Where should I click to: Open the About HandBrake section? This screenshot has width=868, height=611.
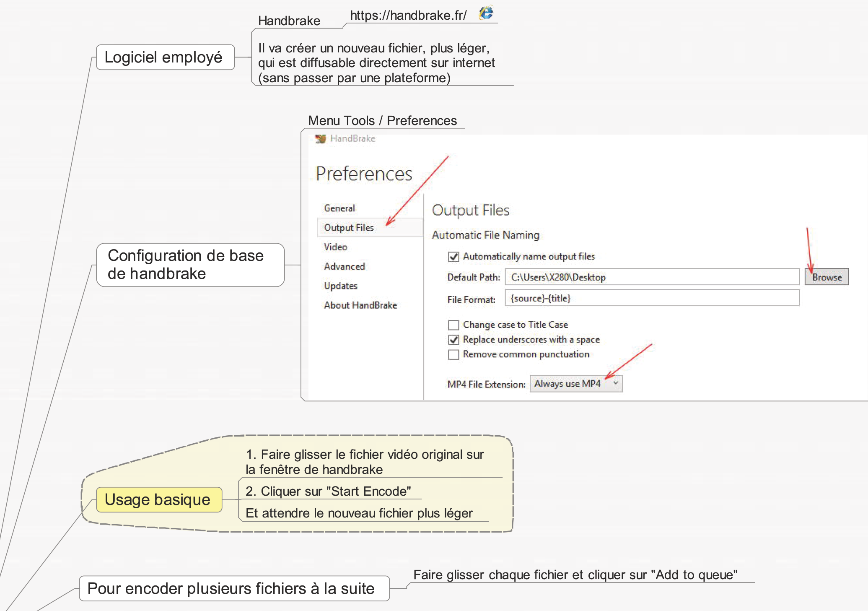360,305
